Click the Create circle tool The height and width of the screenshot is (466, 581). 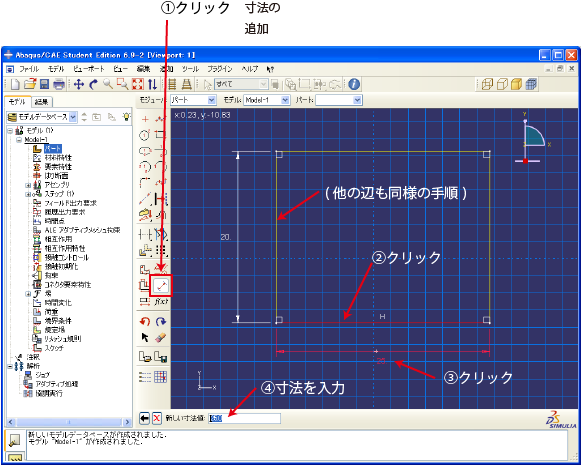tap(145, 135)
